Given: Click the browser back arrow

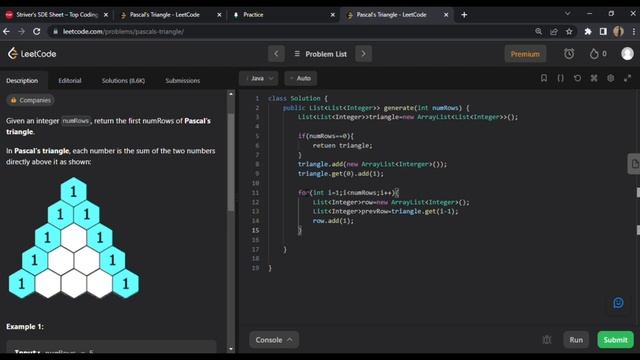Looking at the screenshot, I should pyautogui.click(x=7, y=31).
